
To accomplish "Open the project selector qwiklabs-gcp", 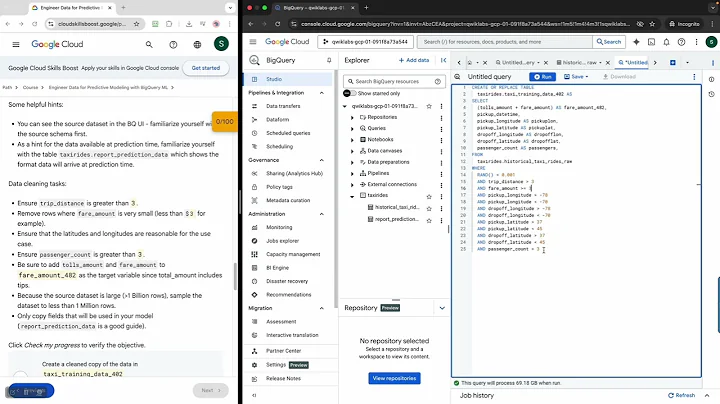I will [x=366, y=42].
